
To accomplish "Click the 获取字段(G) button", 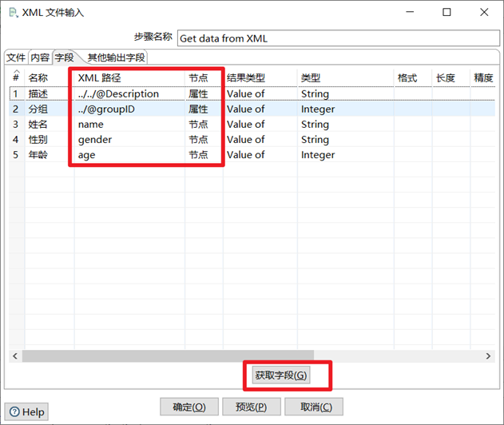I will coord(281,375).
